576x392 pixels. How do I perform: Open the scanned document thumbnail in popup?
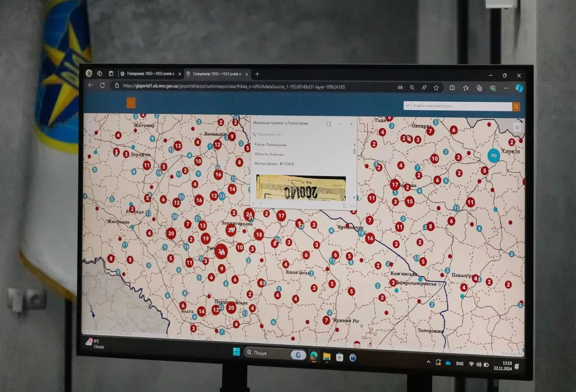(301, 187)
